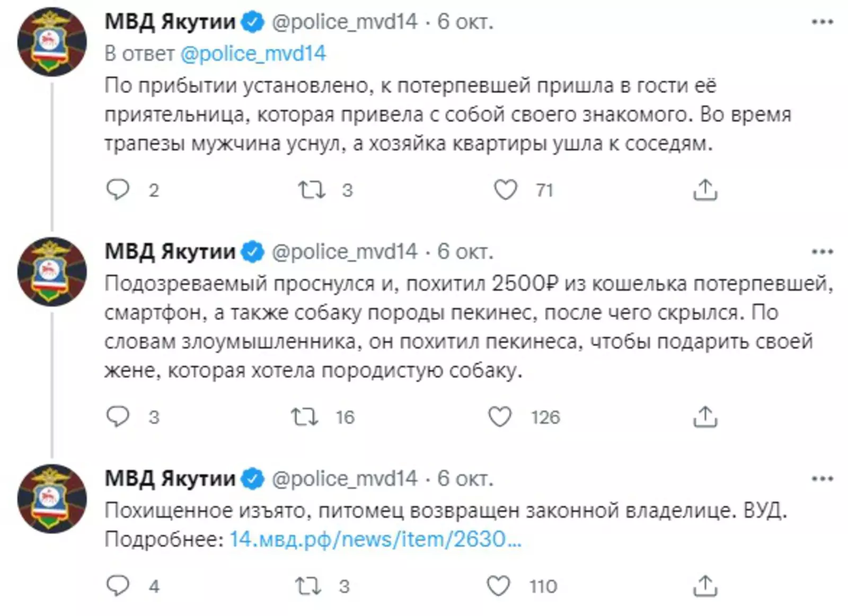
Task: Reply to the first tweet about the guest
Action: point(118,189)
